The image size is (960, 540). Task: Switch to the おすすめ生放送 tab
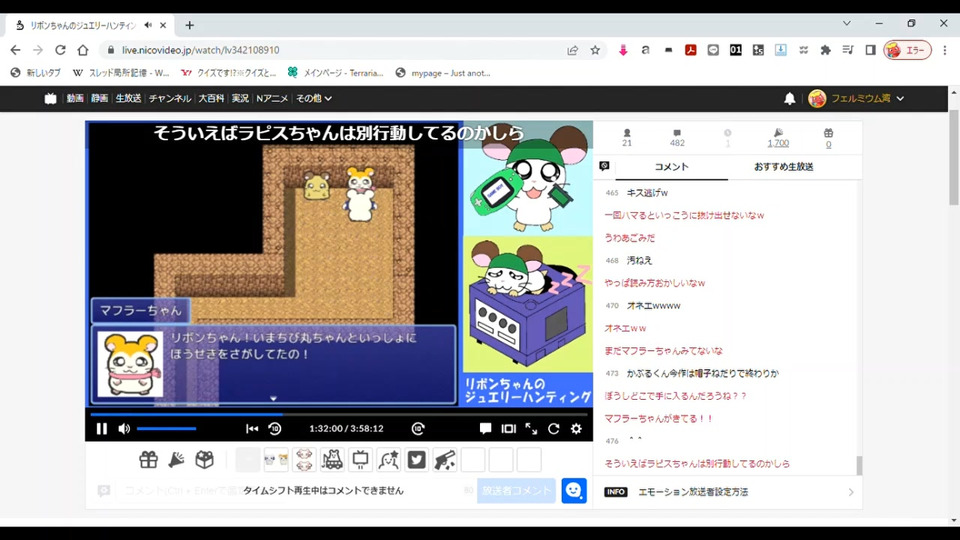point(783,167)
